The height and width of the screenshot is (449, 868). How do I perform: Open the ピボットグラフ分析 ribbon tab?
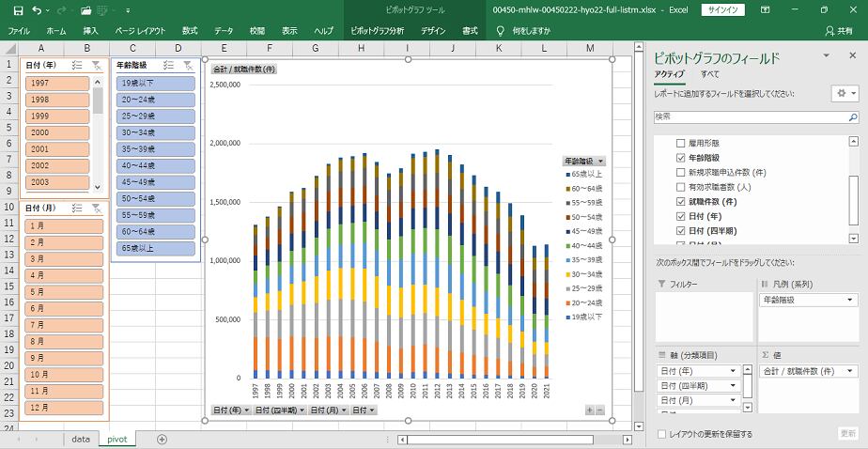click(x=378, y=31)
